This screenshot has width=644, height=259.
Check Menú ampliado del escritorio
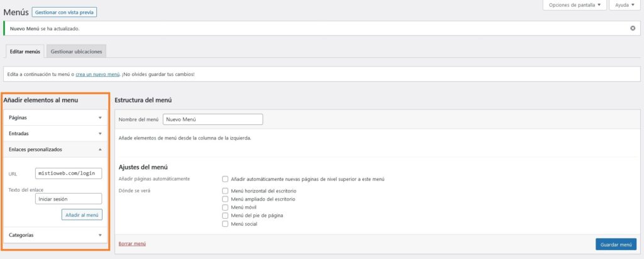click(225, 199)
